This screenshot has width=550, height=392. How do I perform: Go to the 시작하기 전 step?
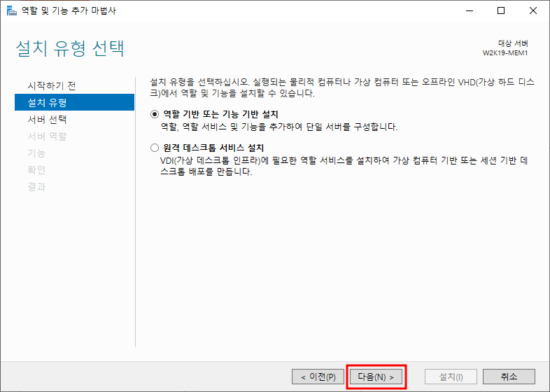point(52,85)
